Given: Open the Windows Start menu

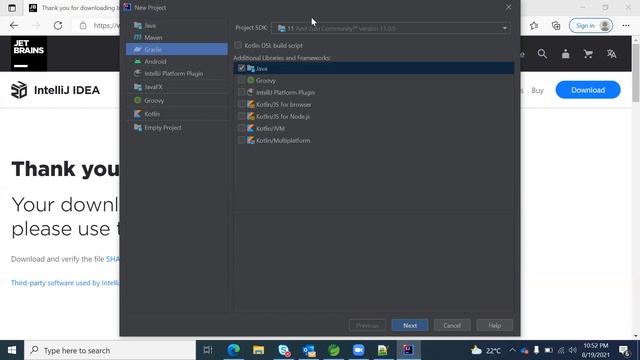Looking at the screenshot, I should click(12, 350).
